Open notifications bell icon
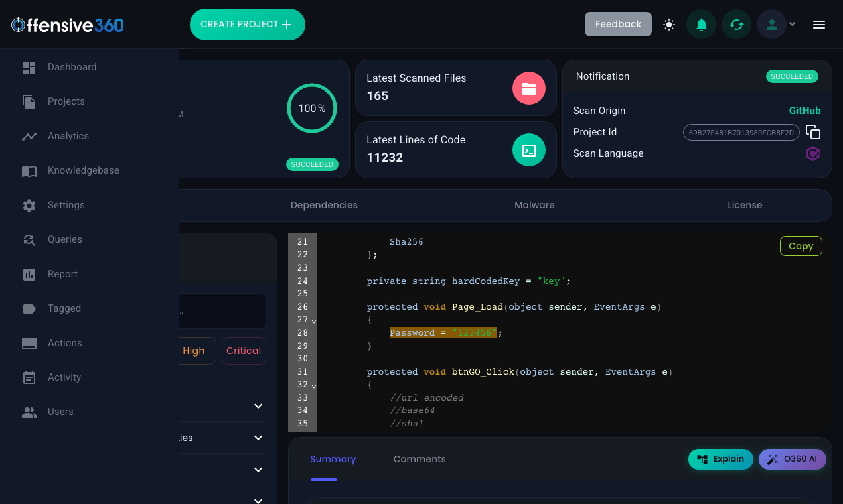The width and height of the screenshot is (843, 504). pos(701,25)
